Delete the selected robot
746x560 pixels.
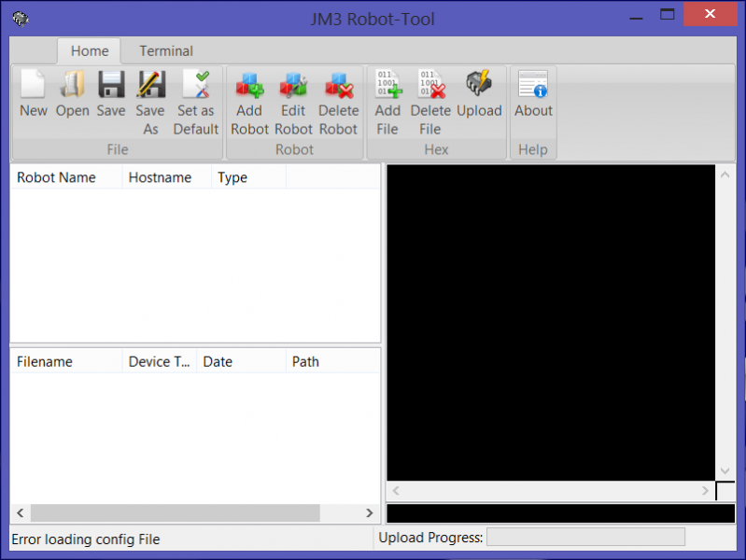click(338, 86)
